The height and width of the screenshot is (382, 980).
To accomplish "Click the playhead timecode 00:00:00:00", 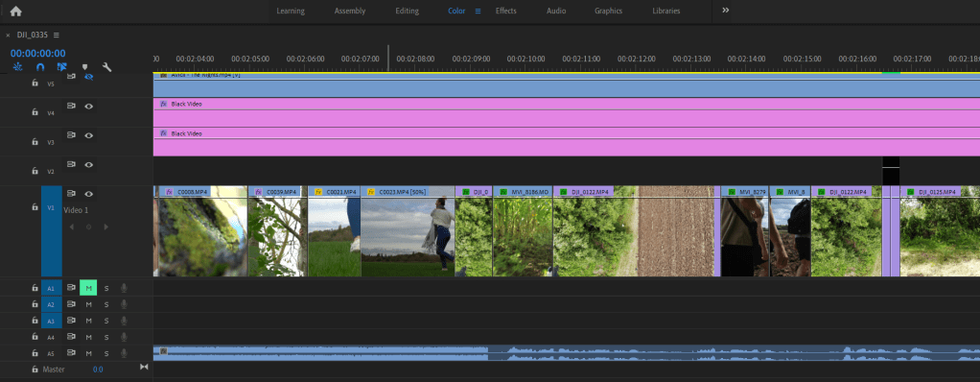I will (37, 53).
